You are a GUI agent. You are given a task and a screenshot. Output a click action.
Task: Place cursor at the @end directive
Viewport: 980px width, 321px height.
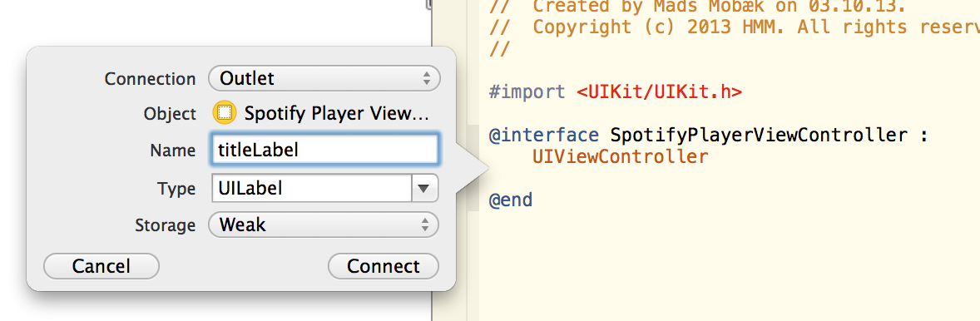pos(511,200)
